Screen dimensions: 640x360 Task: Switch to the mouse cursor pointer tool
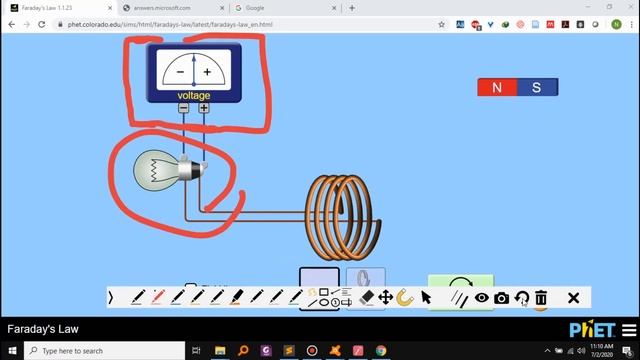coord(426,298)
